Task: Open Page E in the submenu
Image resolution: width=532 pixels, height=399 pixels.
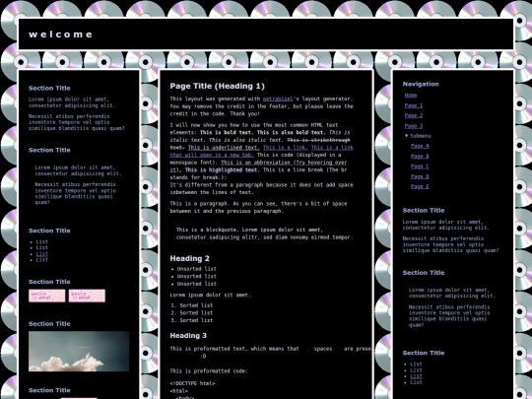Action: [x=420, y=186]
